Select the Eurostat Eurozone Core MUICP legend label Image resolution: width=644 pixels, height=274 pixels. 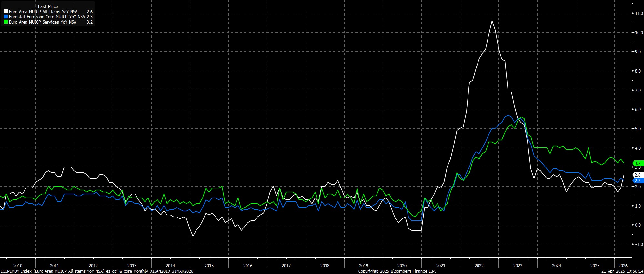(47, 17)
